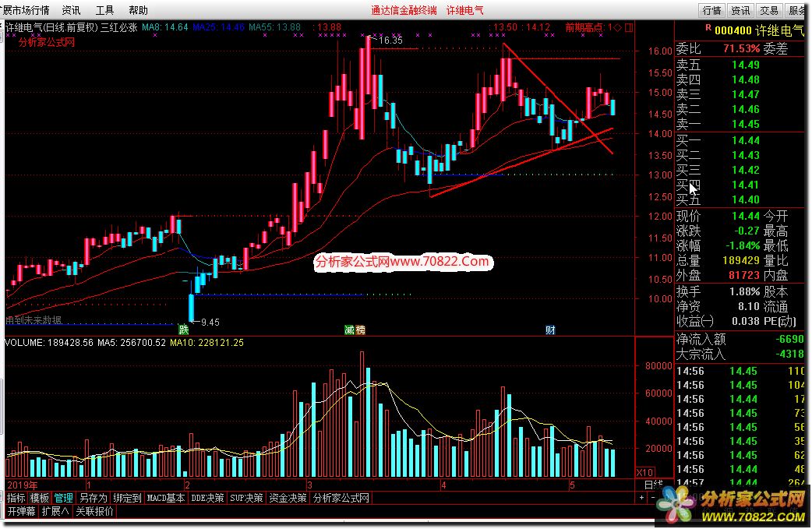The height and width of the screenshot is (529, 812).
Task: Click the 外盘 81723 value
Action: pos(744,275)
